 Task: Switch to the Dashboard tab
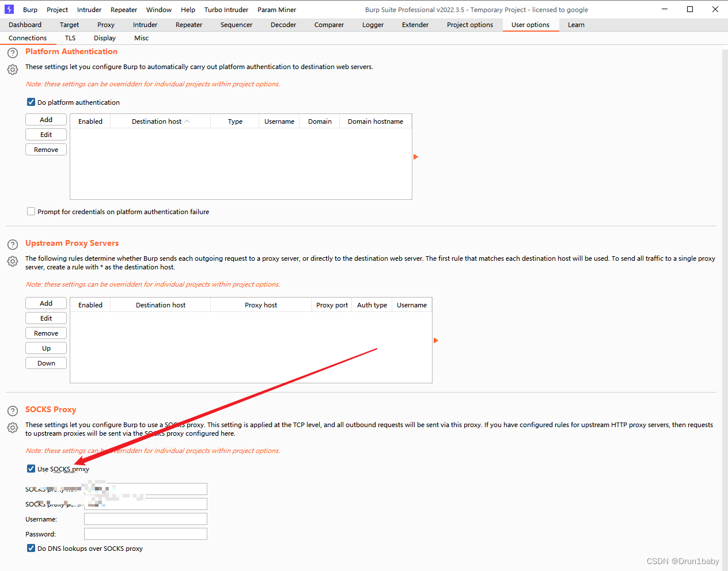coord(25,25)
